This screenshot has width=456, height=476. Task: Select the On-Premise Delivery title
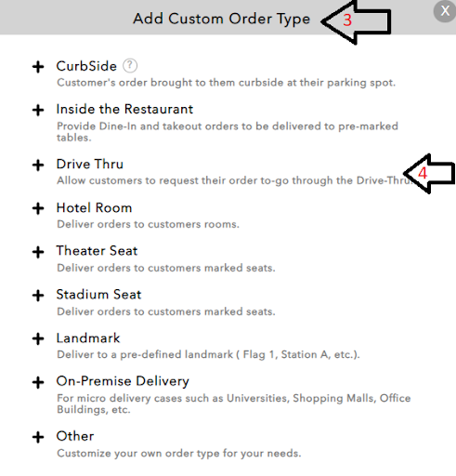123,381
